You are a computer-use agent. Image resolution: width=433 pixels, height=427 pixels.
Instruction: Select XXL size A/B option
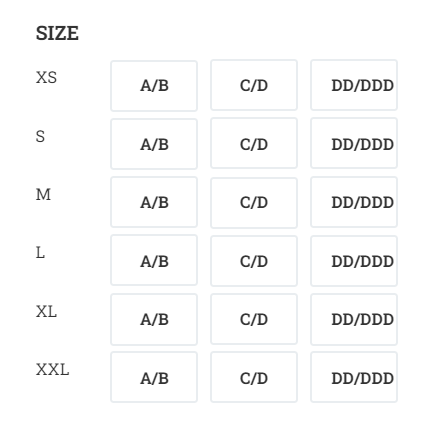[x=154, y=378]
